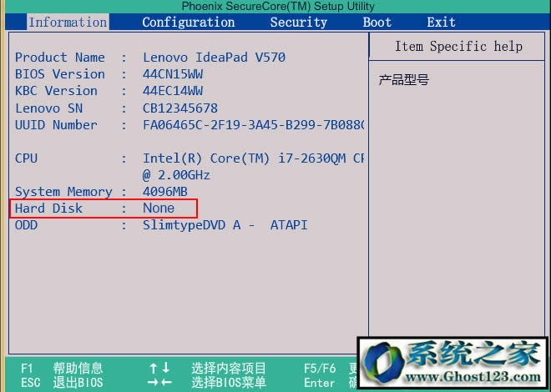Click the up-down arrows key hint
Image resolution: width=551 pixels, height=392 pixels.
(x=159, y=368)
